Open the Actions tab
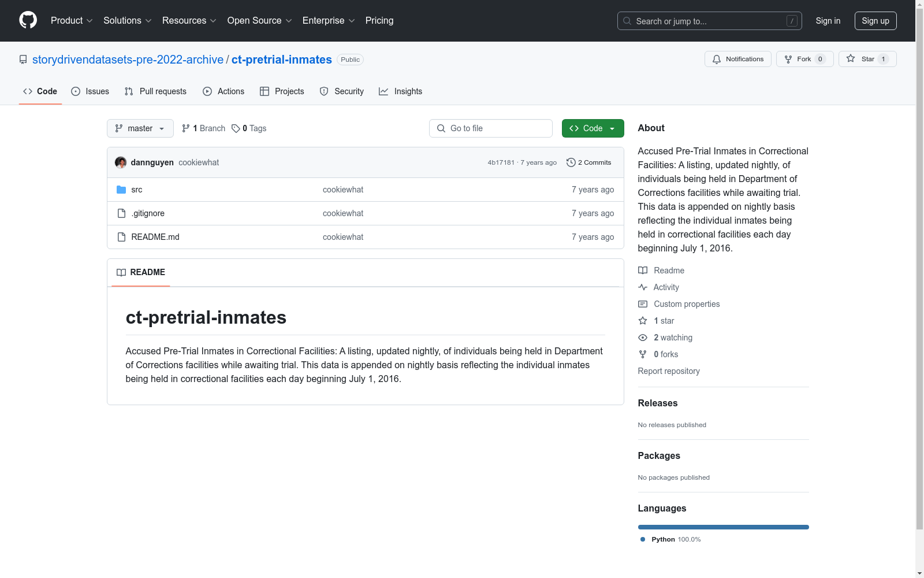Viewport: 924px width, 578px height. (x=223, y=91)
